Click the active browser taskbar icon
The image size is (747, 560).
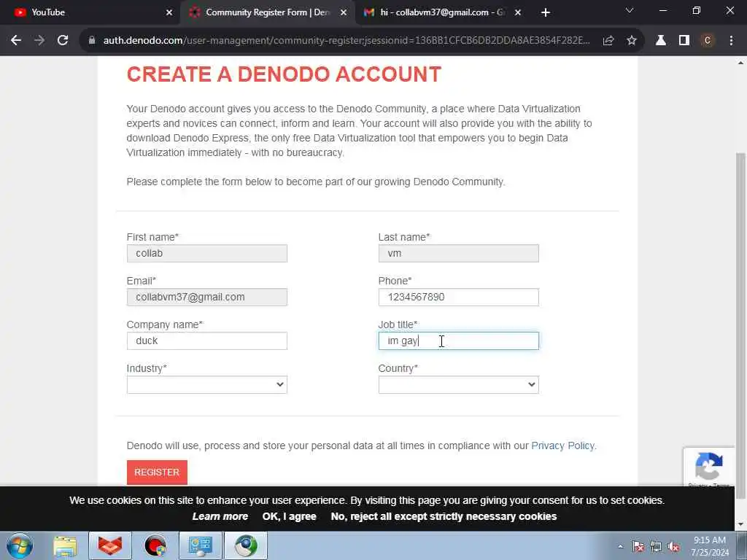click(x=246, y=546)
